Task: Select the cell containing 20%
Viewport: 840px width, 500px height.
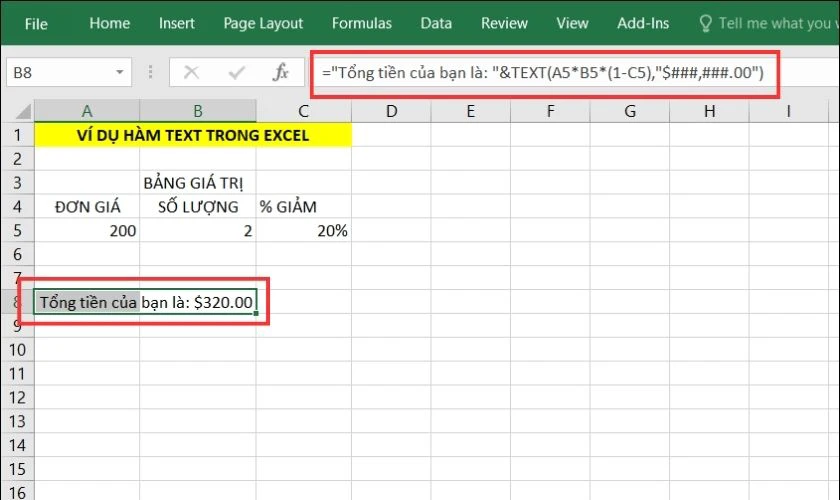Action: tap(304, 230)
